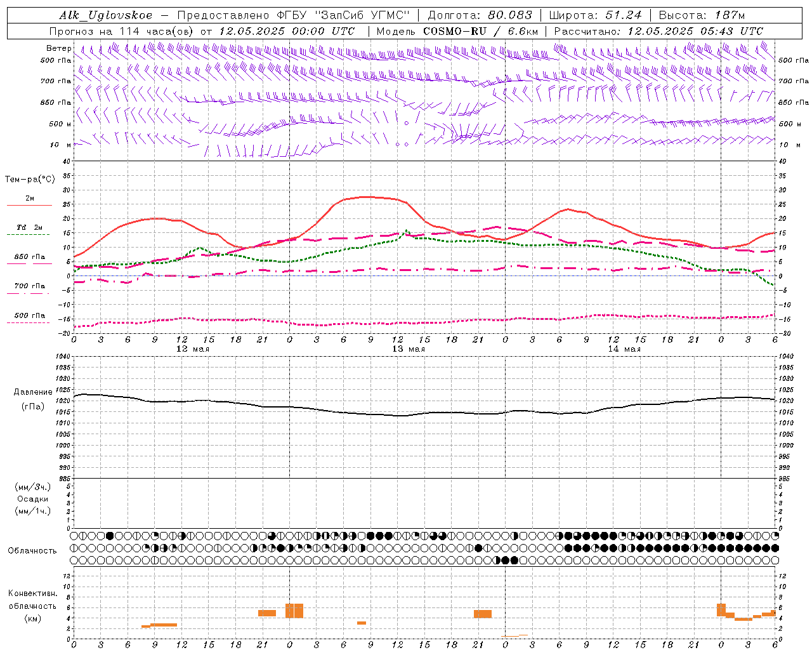This screenshot has width=812, height=650.
Task: Click the 'Ветер' wind panel label
Action: (x=58, y=48)
